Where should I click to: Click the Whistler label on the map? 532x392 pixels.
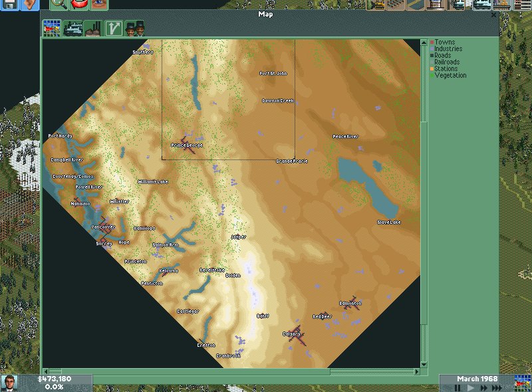[x=120, y=202]
